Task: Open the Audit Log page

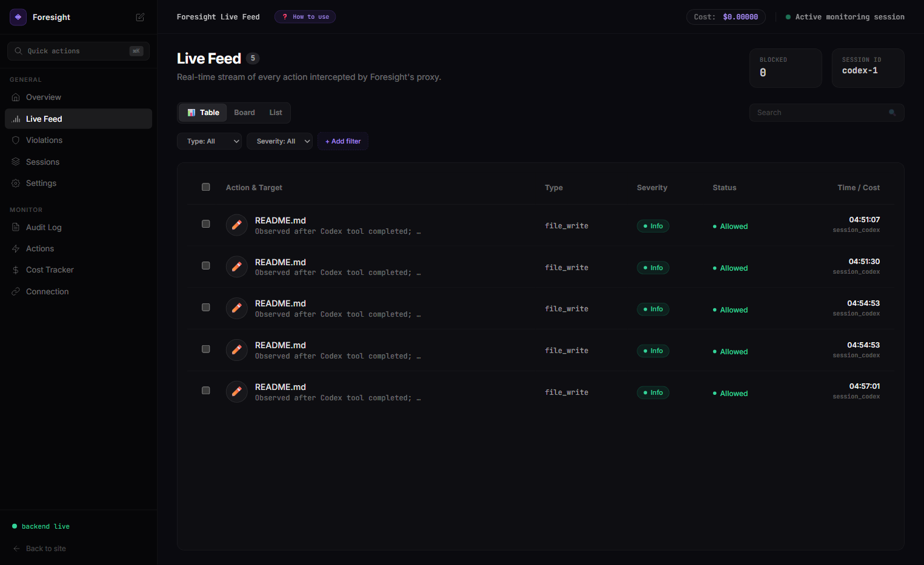Action: pos(78,227)
